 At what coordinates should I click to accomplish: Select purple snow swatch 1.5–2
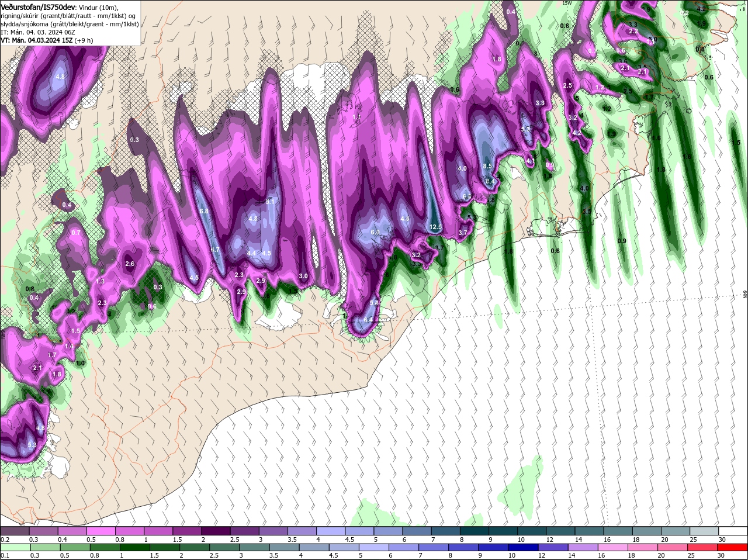(x=187, y=531)
